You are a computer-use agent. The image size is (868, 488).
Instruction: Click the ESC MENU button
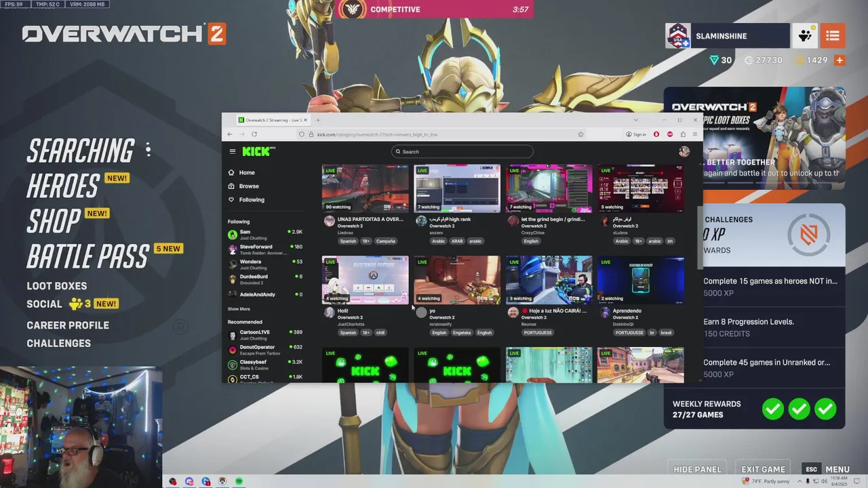pyautogui.click(x=827, y=469)
